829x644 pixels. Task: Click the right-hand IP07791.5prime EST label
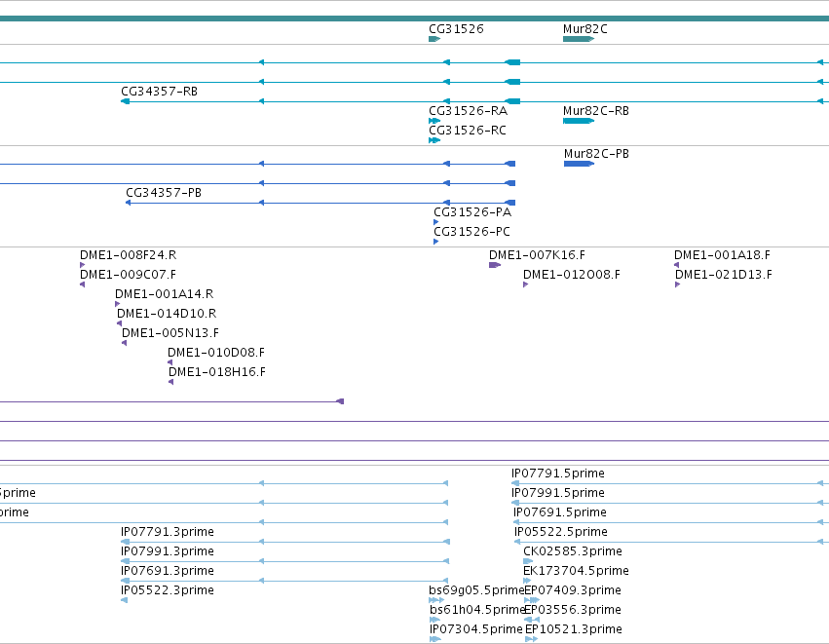tap(558, 474)
